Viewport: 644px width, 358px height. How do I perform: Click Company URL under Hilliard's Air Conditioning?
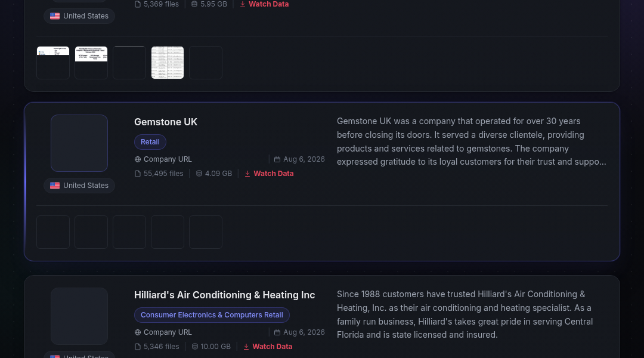click(x=163, y=332)
